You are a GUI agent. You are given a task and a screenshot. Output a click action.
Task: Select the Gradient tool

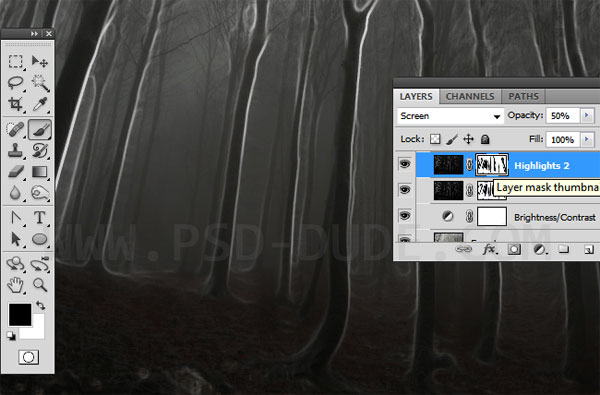click(x=40, y=171)
